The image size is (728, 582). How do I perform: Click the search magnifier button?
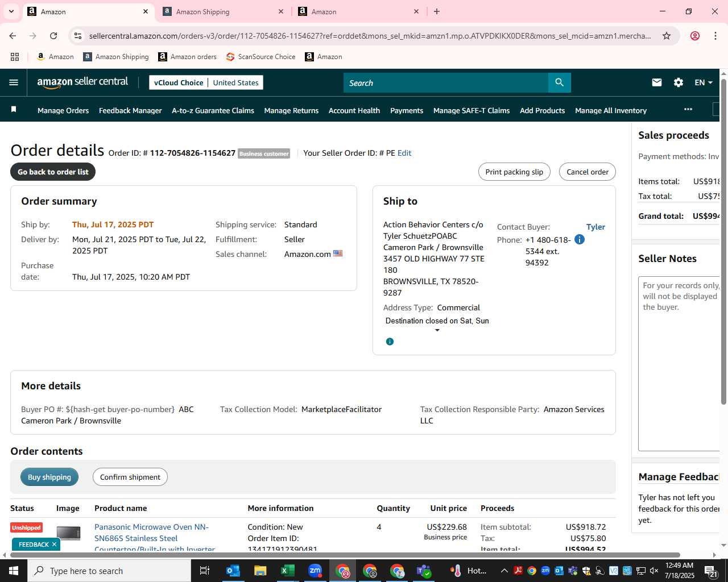pyautogui.click(x=560, y=82)
